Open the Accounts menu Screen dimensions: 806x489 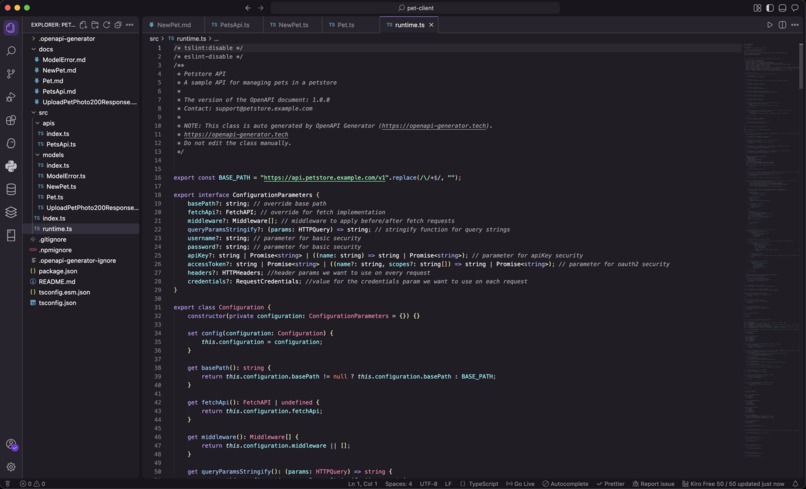(11, 444)
